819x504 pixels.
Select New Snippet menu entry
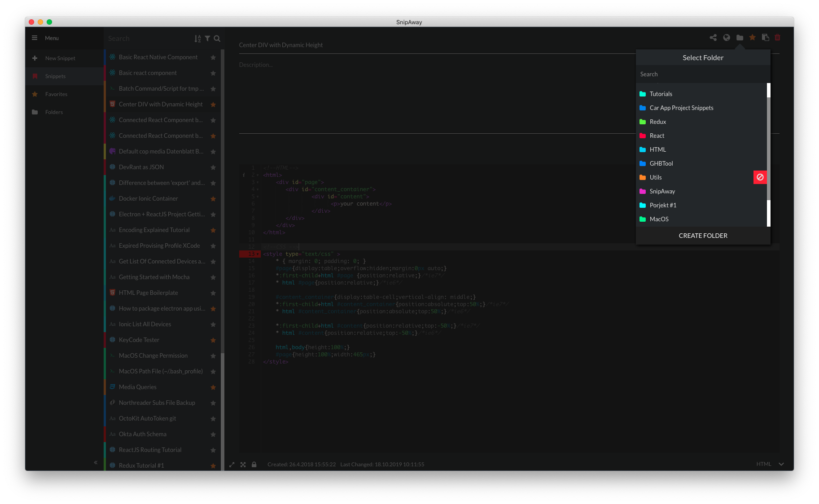click(64, 58)
